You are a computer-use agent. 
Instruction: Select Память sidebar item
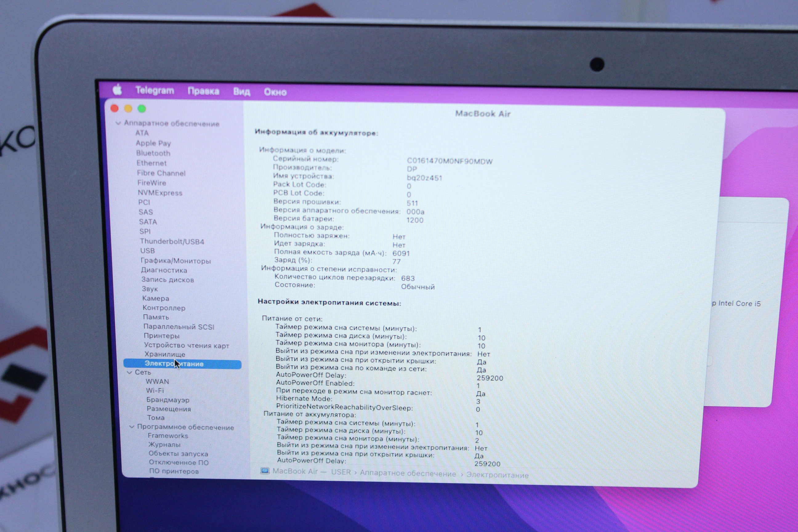pos(156,317)
